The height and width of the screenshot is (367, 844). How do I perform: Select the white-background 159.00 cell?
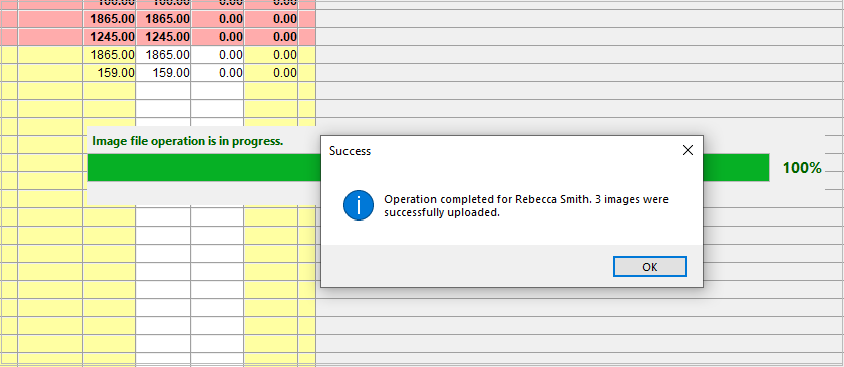pyautogui.click(x=163, y=73)
